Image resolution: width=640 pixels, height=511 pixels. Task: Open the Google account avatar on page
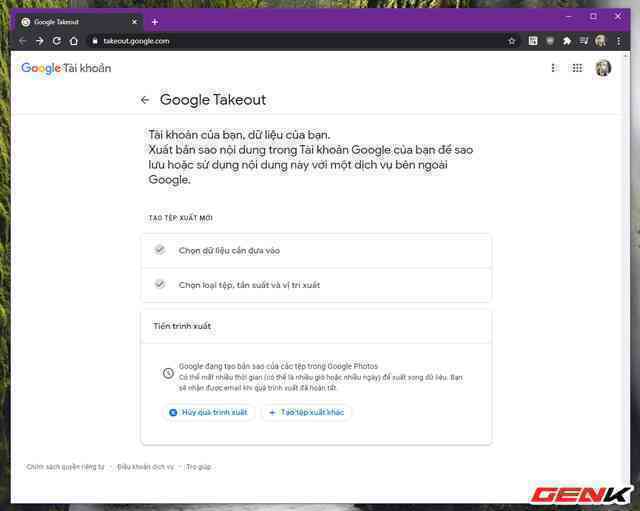(x=603, y=68)
